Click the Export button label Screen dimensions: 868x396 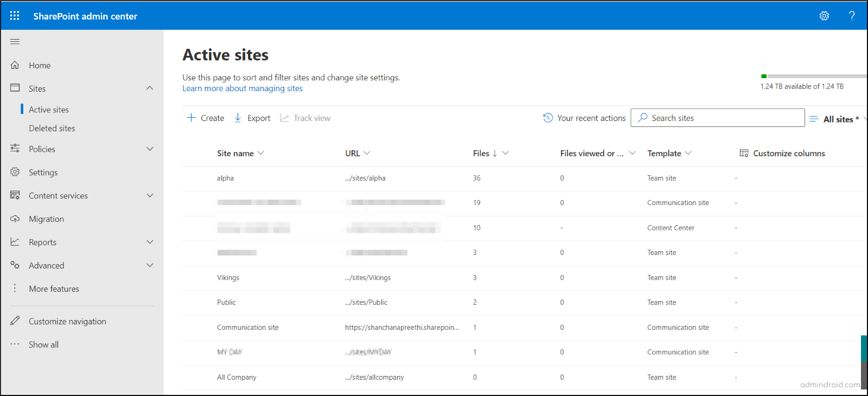coord(259,118)
